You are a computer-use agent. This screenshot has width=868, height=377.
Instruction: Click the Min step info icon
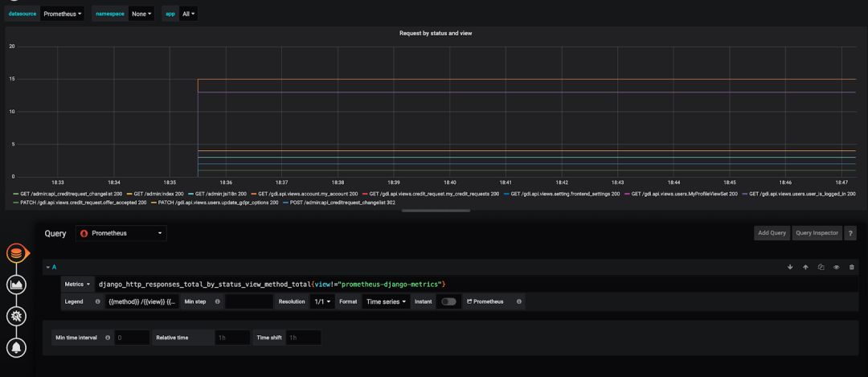point(217,301)
